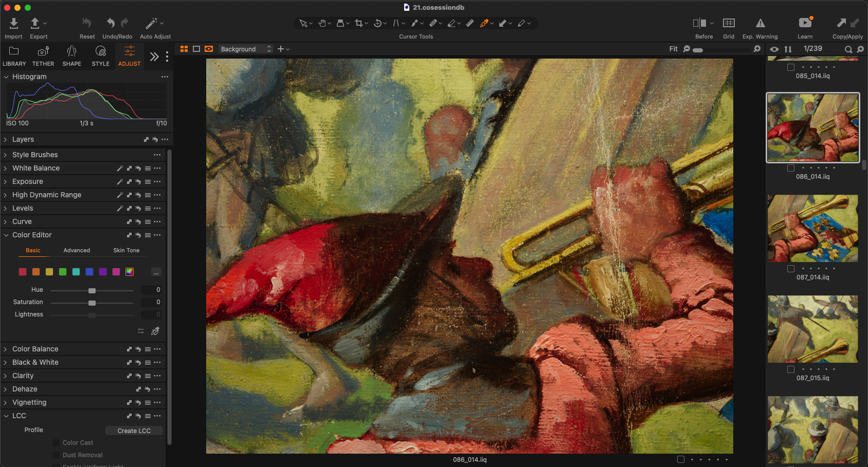
Task: Select the 087_014.iiq thumbnail
Action: (x=813, y=228)
